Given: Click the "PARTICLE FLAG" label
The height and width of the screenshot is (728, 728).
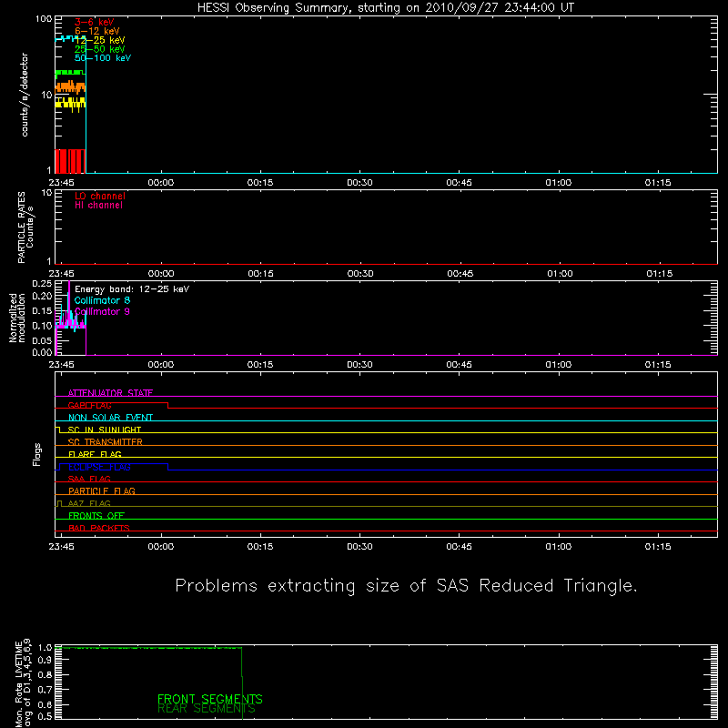Looking at the screenshot, I should pos(102,490).
